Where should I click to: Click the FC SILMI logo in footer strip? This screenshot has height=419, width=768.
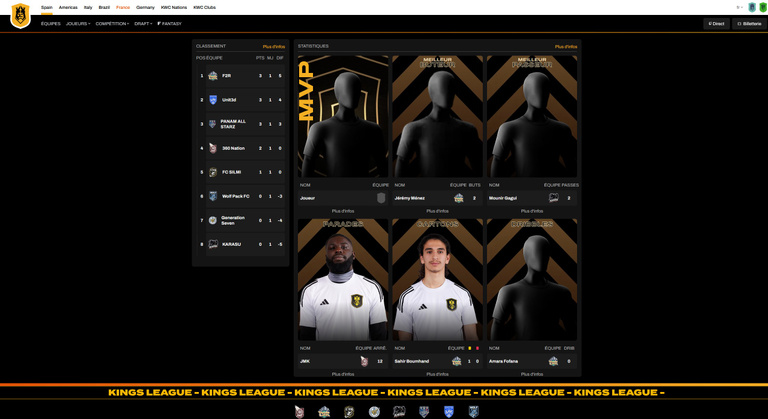[x=349, y=412]
